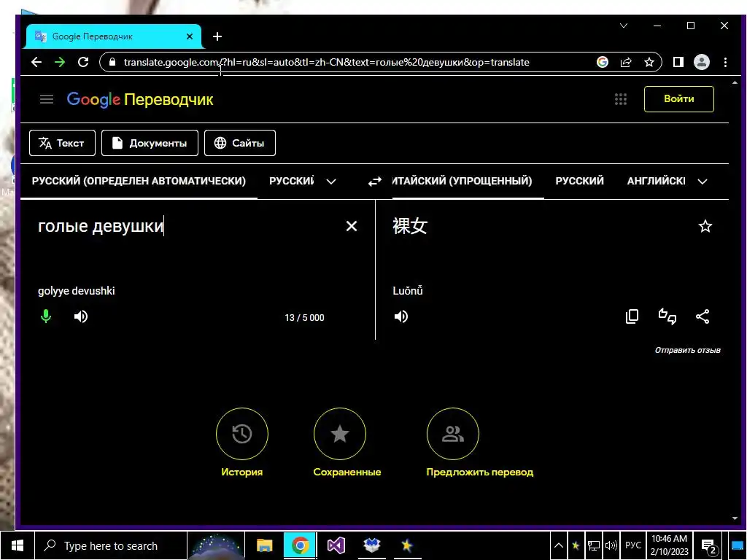Show hidden system tray icons

[x=559, y=545]
